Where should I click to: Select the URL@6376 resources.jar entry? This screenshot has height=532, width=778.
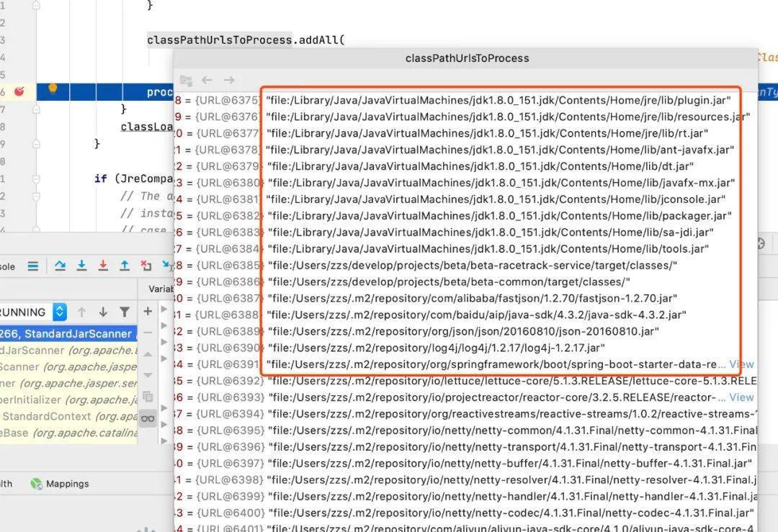[465, 117]
